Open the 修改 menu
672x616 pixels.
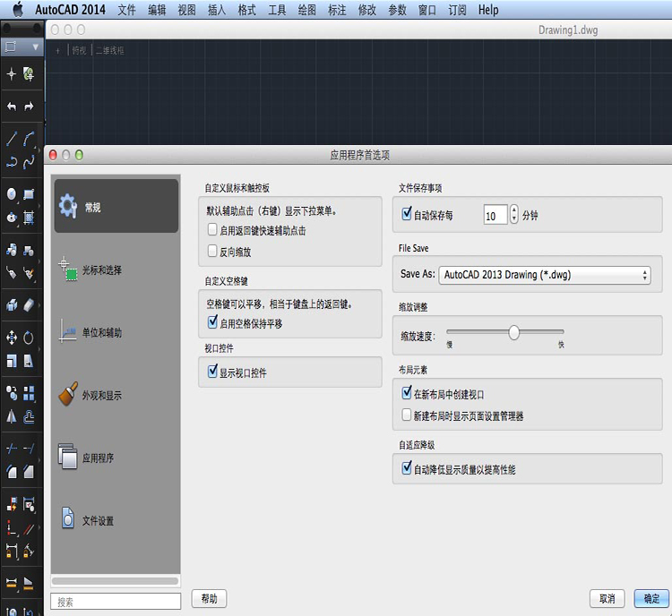[x=367, y=10]
